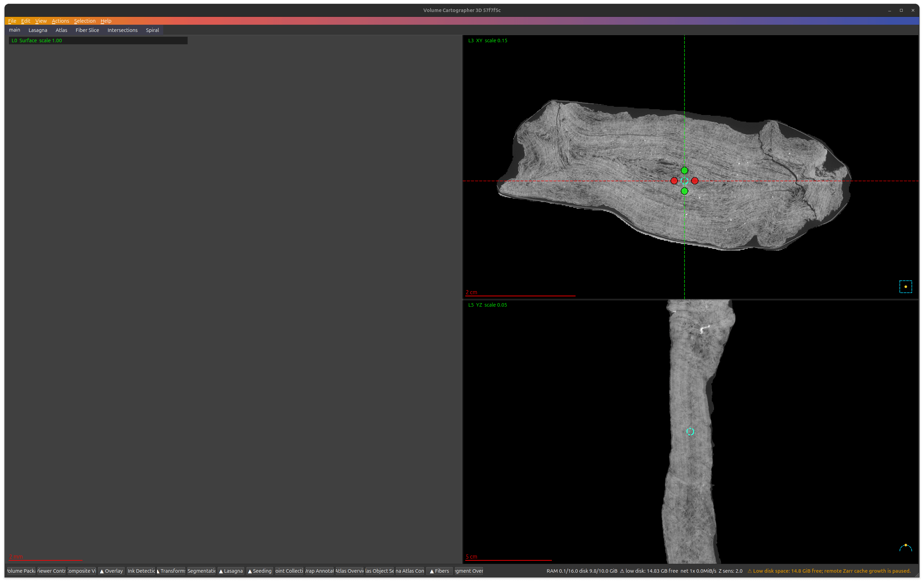Open the Point Collection dock panel
The image size is (924, 583).
[289, 571]
